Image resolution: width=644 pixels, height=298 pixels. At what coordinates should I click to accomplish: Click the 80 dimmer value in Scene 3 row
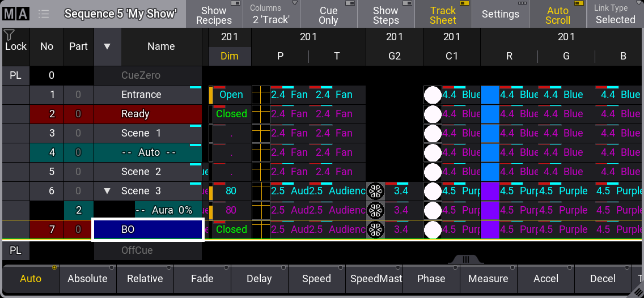(231, 191)
